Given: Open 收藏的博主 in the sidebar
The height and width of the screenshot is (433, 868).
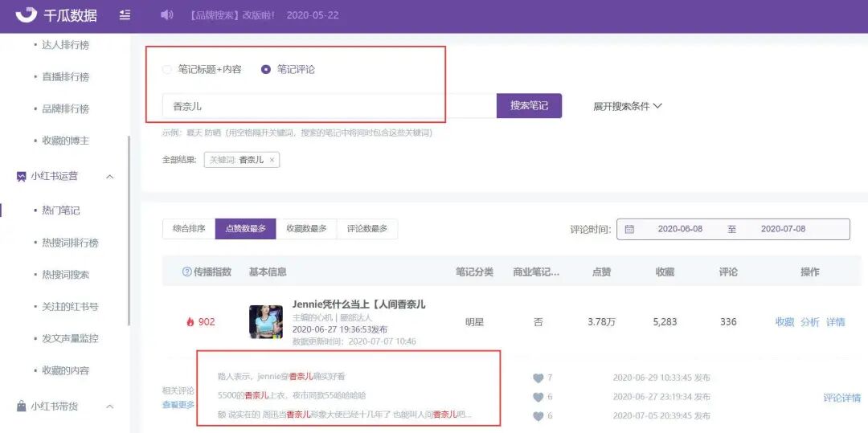Looking at the screenshot, I should coord(65,141).
